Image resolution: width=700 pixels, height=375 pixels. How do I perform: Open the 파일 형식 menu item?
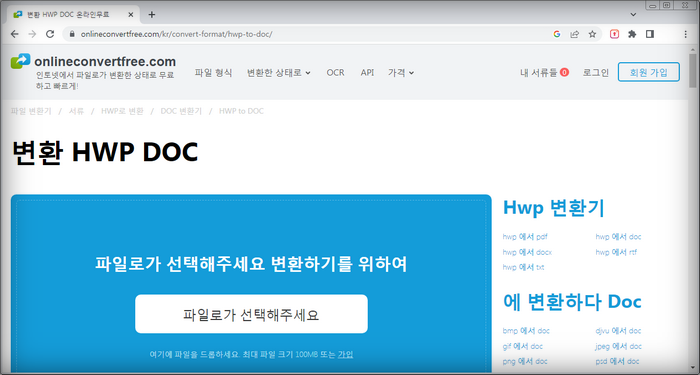click(213, 72)
